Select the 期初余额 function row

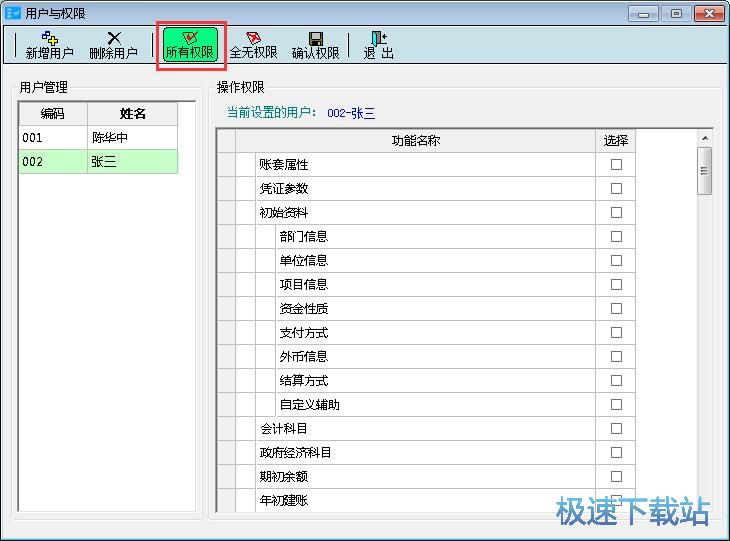point(426,477)
